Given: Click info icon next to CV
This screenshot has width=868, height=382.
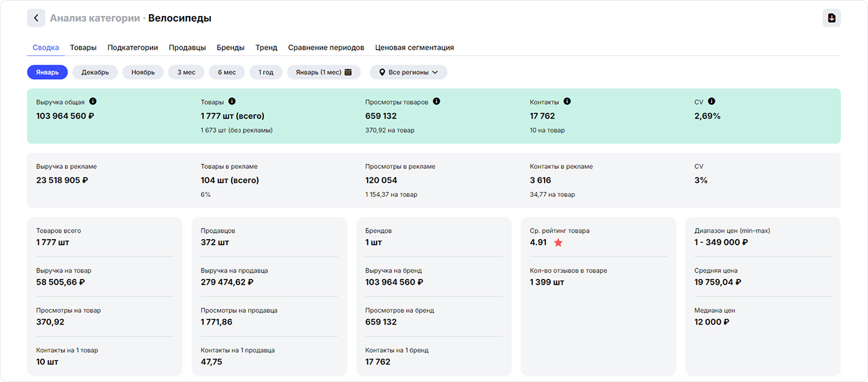Looking at the screenshot, I should coord(711,102).
